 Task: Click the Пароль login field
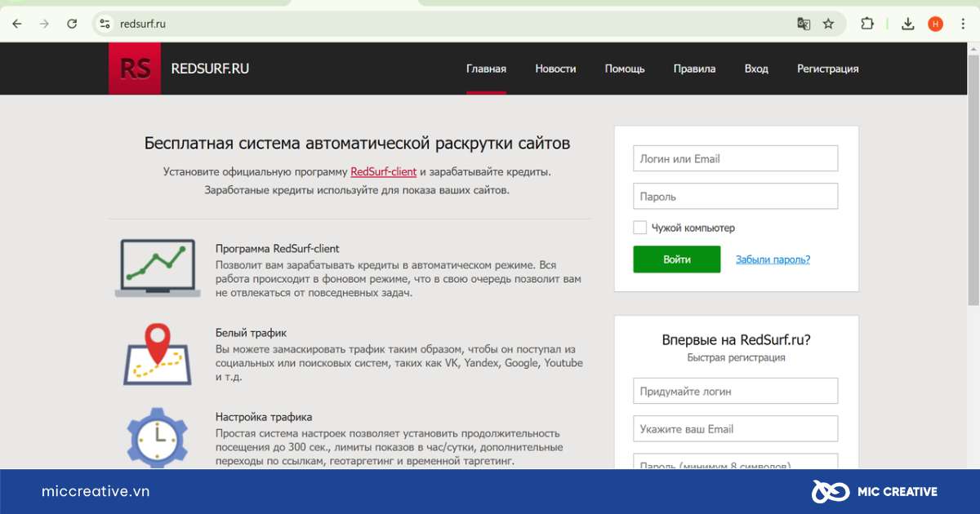tap(735, 197)
